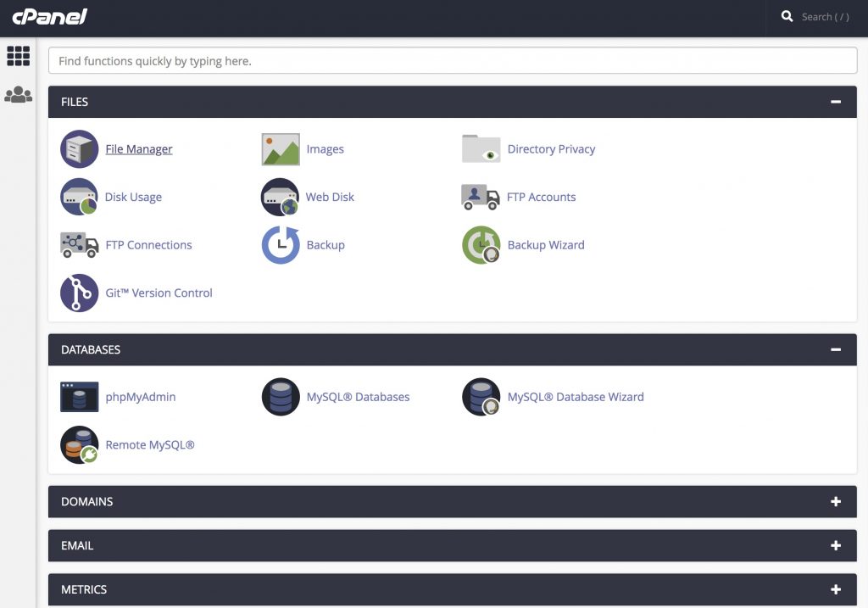Screen dimensions: 868x608
Task: Click the Git Version Control link
Action: coord(159,293)
